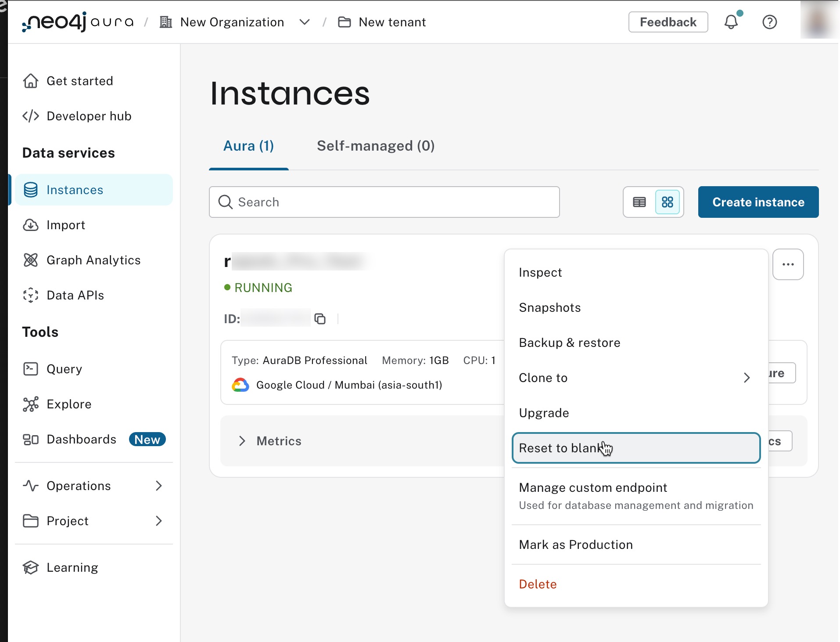Switch to grid card view
Screen dimensions: 840x642
coord(667,202)
